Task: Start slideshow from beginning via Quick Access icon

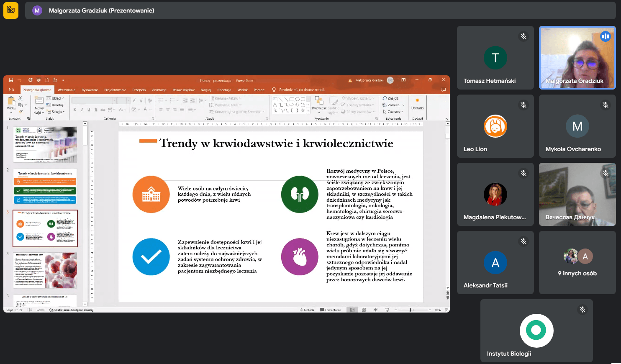Action: (38, 80)
